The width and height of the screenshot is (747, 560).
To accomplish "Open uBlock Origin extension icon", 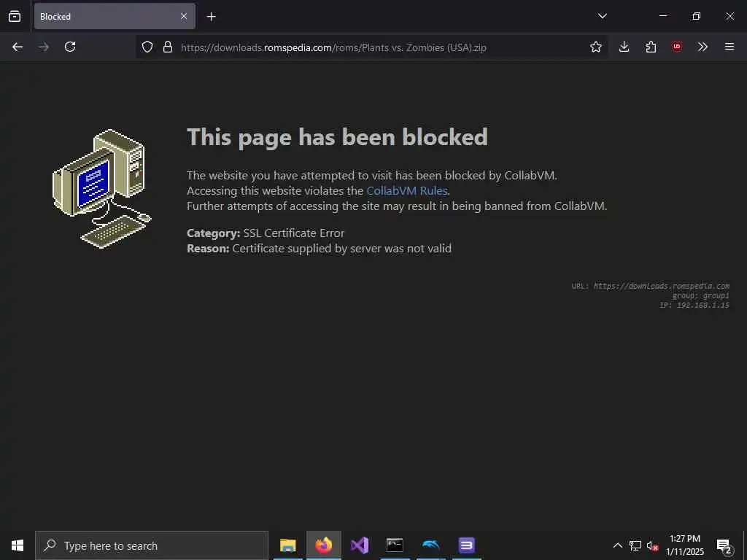I will tap(677, 47).
